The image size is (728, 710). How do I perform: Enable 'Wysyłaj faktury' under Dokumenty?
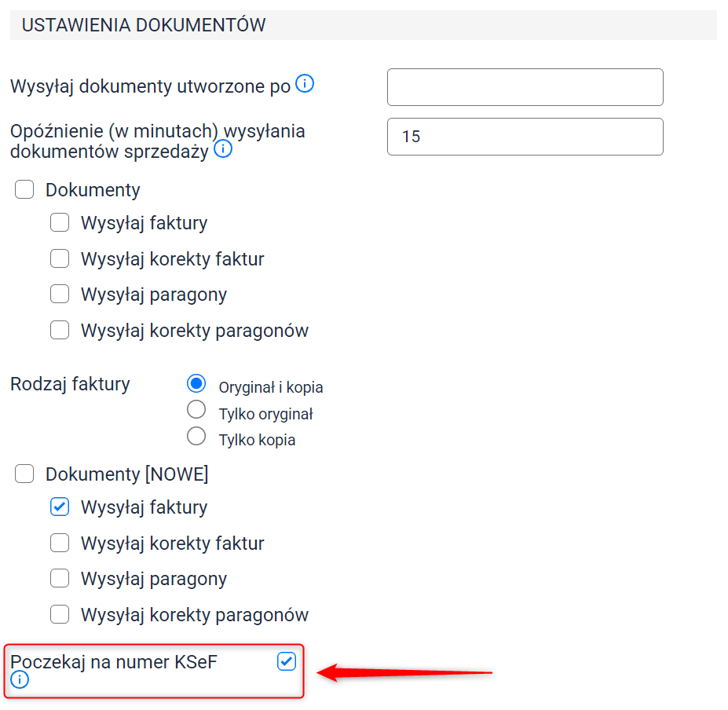pos(60,222)
